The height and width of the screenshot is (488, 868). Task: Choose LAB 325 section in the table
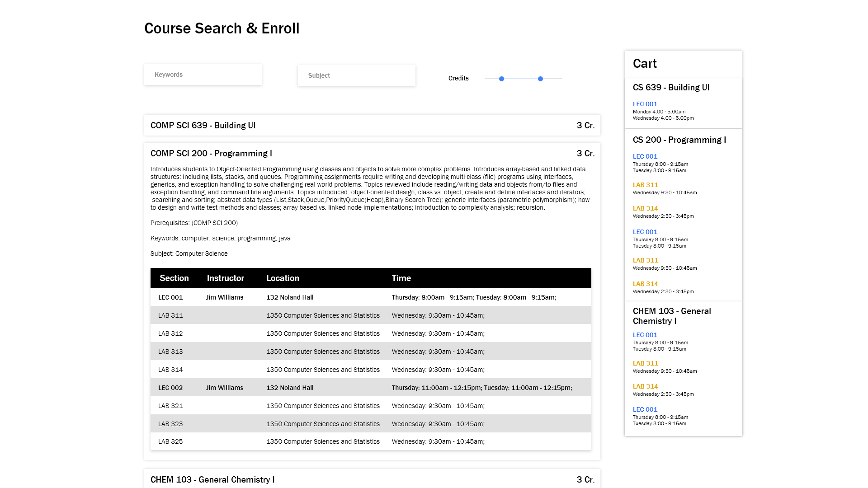pos(371,441)
